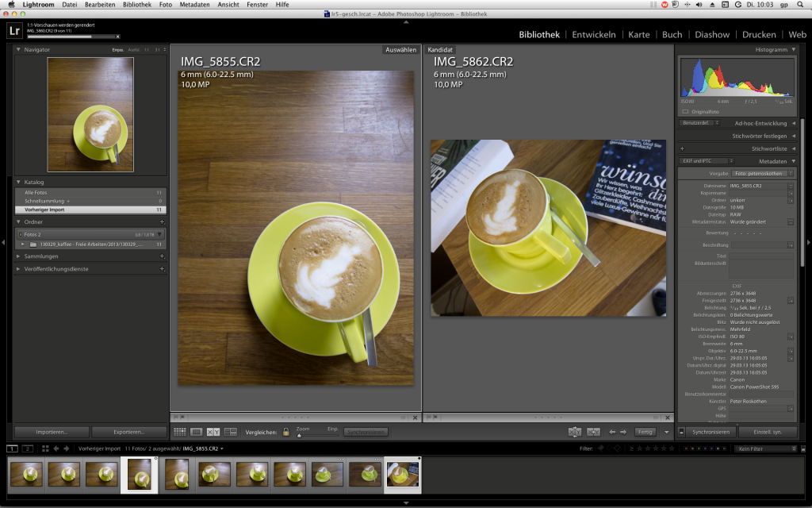This screenshot has height=508, width=812.
Task: Activate the Compare view icon
Action: tap(212, 432)
